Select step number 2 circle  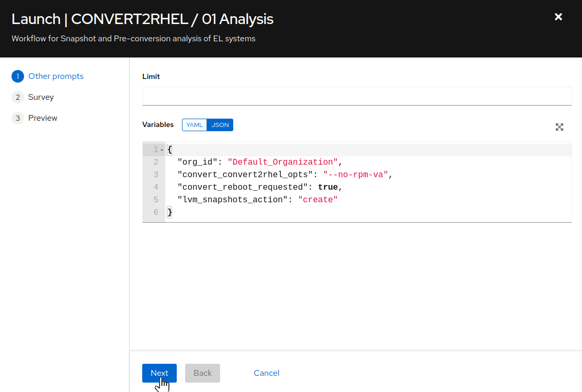(18, 97)
